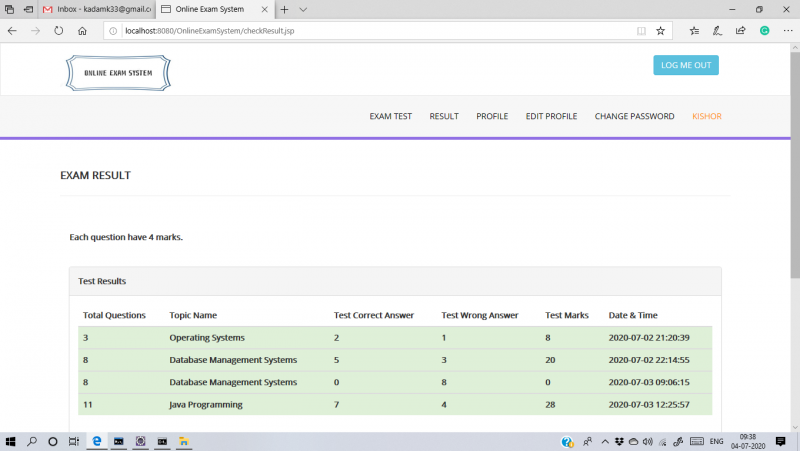Close the Online Exam System tab
This screenshot has width=800, height=451.
click(x=264, y=9)
